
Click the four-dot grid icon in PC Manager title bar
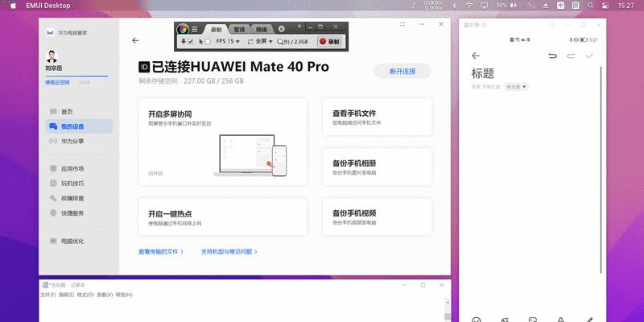tap(402, 24)
